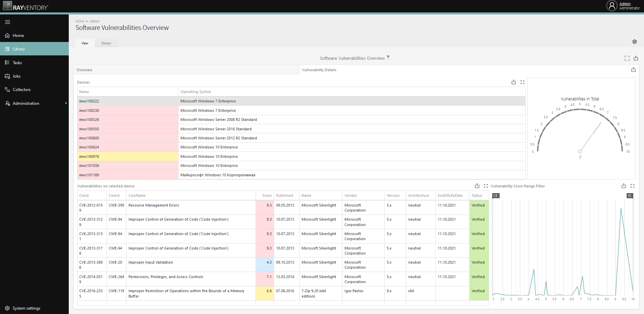Switch to the Design tab
The width and height of the screenshot is (644, 314).
[x=106, y=43]
